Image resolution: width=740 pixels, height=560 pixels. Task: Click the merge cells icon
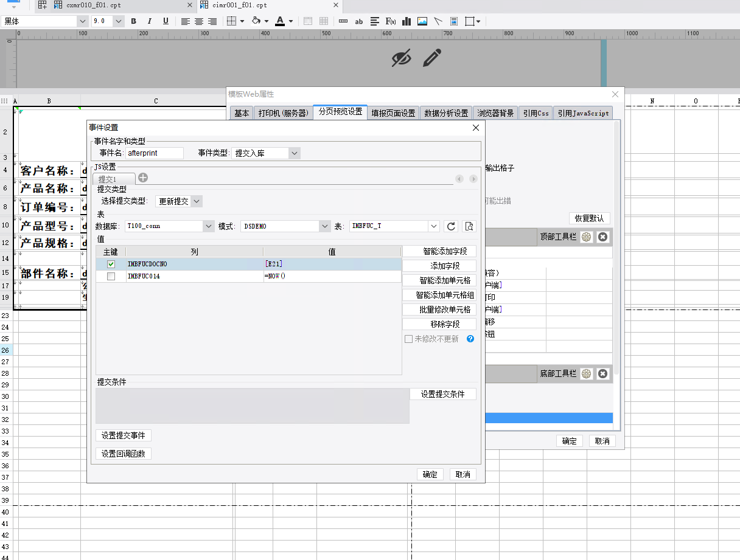pos(308,21)
